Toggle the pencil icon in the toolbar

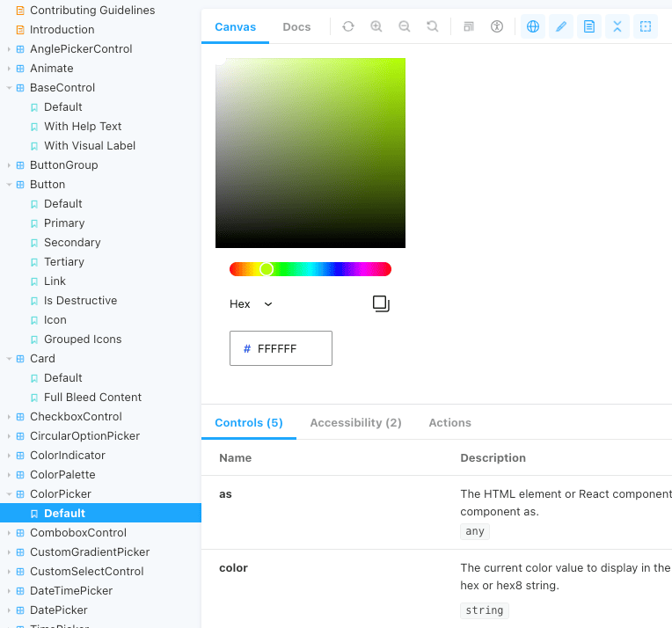tap(561, 26)
